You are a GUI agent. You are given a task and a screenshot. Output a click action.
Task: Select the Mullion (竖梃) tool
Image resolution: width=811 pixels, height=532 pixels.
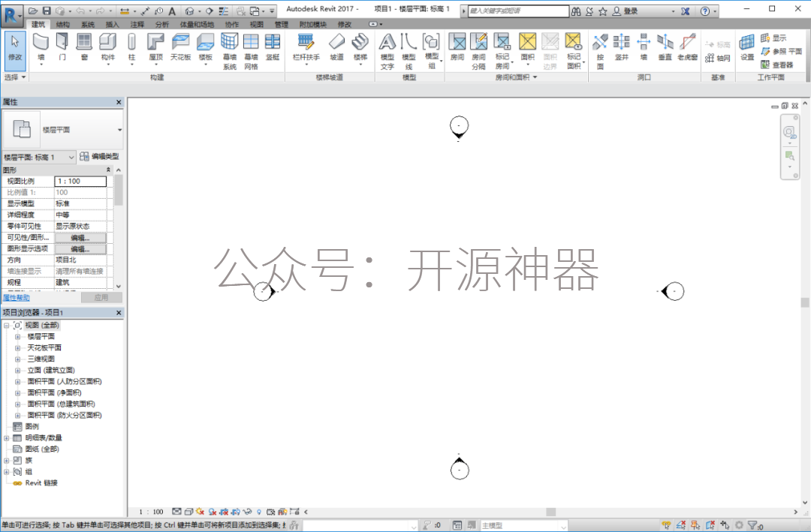click(272, 47)
